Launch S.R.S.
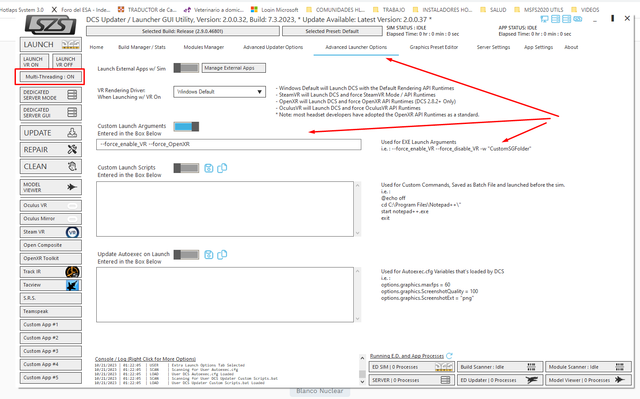Viewport: 640px width, 399px height. click(51, 298)
